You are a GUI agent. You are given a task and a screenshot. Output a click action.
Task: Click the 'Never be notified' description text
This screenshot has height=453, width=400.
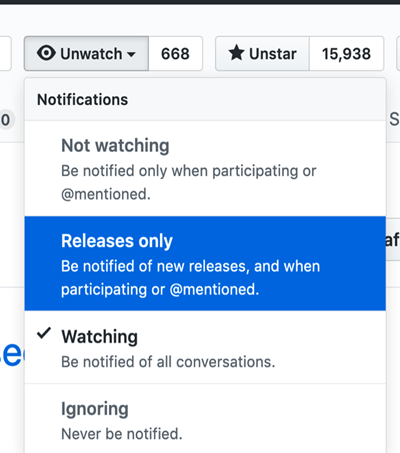coord(122,434)
